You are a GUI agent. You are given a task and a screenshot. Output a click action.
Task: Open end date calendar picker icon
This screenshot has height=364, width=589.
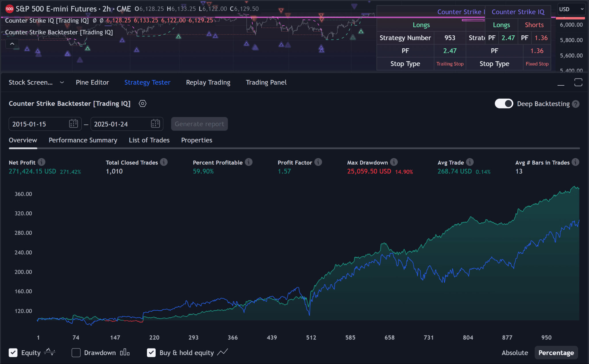(155, 124)
